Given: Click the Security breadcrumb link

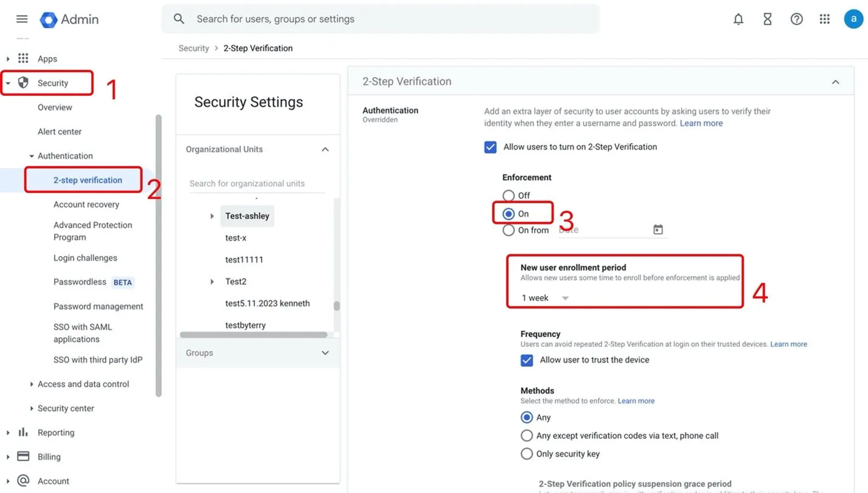Looking at the screenshot, I should pyautogui.click(x=194, y=48).
